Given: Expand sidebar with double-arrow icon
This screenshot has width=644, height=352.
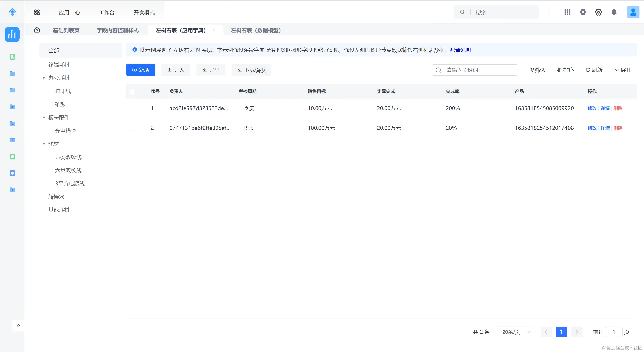Looking at the screenshot, I should (x=18, y=326).
